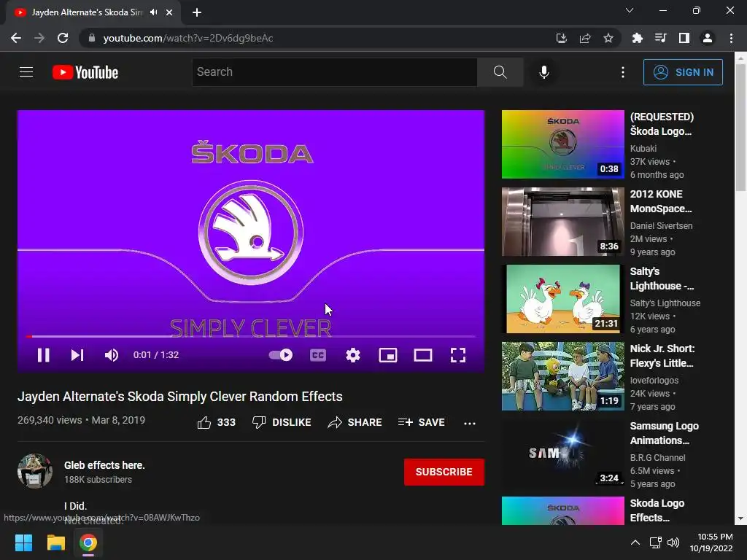This screenshot has height=560, width=747.
Task: Save video to a playlist
Action: [x=421, y=422]
